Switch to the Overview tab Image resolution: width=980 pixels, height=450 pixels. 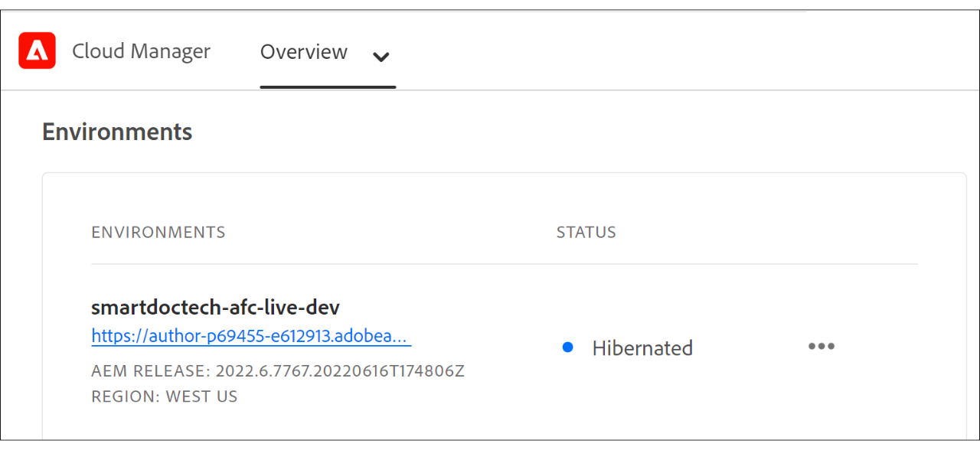[x=304, y=52]
